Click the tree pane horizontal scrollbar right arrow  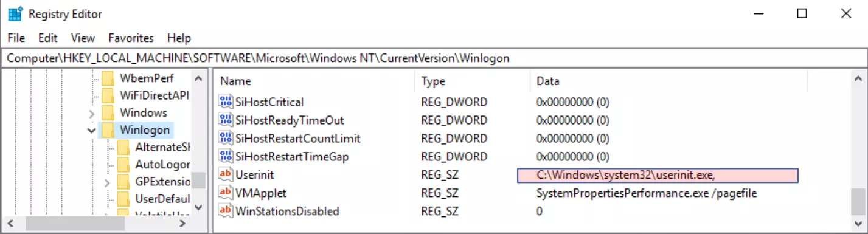click(182, 224)
